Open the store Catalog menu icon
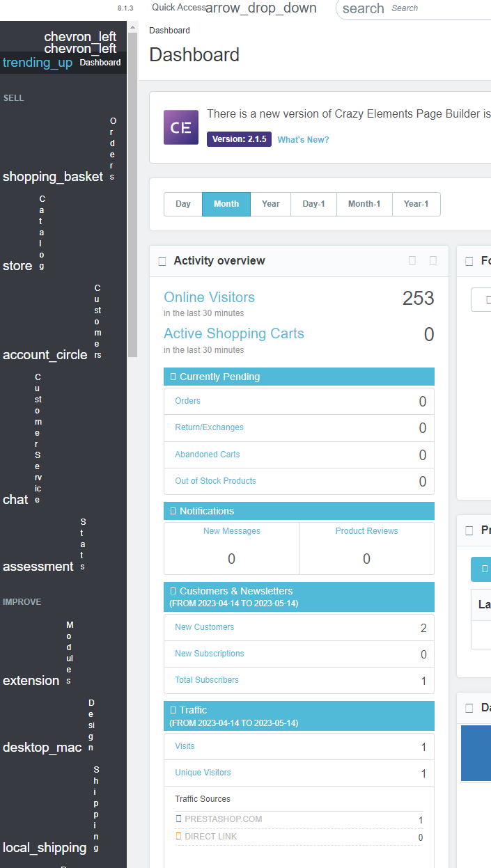Screen dimensions: 491x868 pos(17,266)
